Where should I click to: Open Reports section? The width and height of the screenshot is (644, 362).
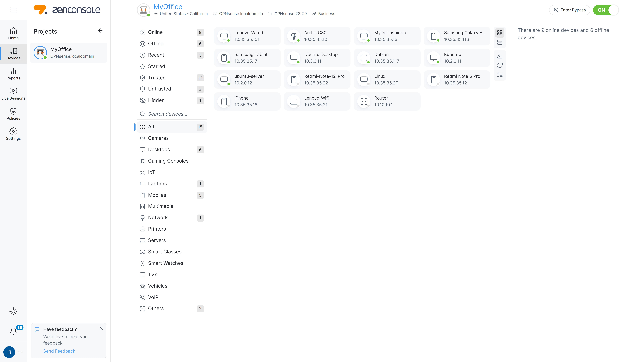click(x=13, y=74)
